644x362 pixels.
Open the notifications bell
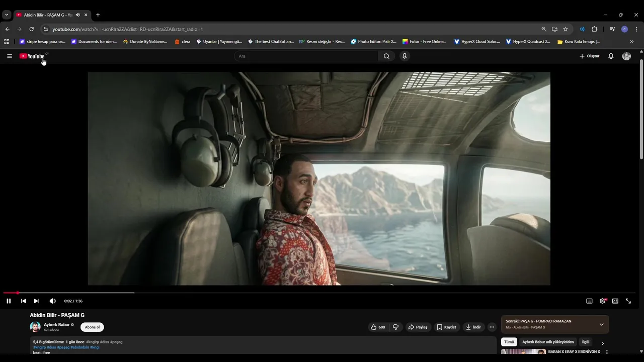coord(611,56)
